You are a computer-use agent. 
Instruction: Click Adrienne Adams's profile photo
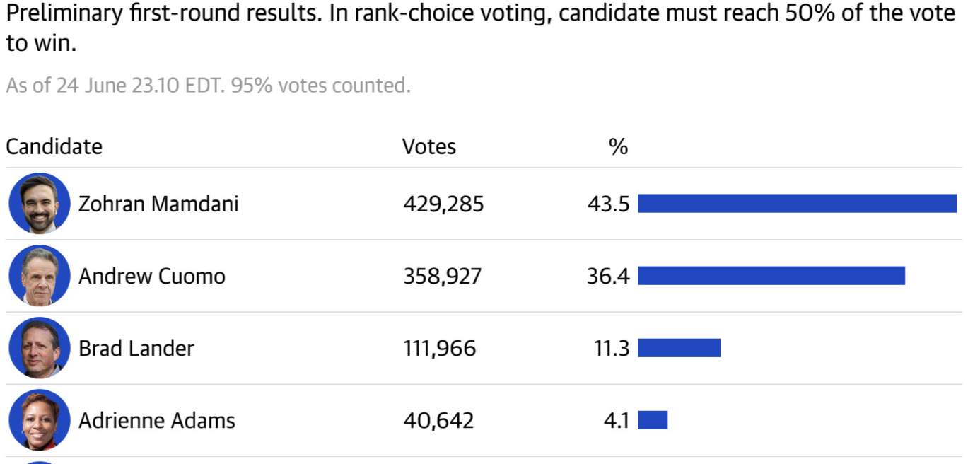(x=40, y=420)
